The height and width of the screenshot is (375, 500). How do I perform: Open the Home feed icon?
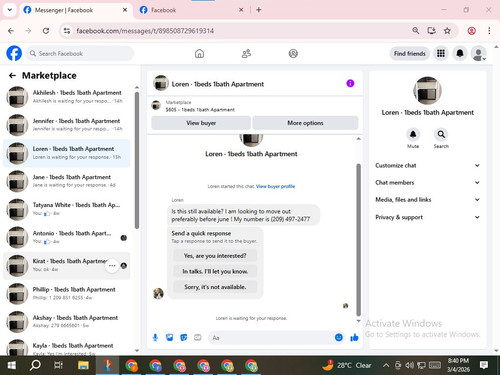point(199,53)
